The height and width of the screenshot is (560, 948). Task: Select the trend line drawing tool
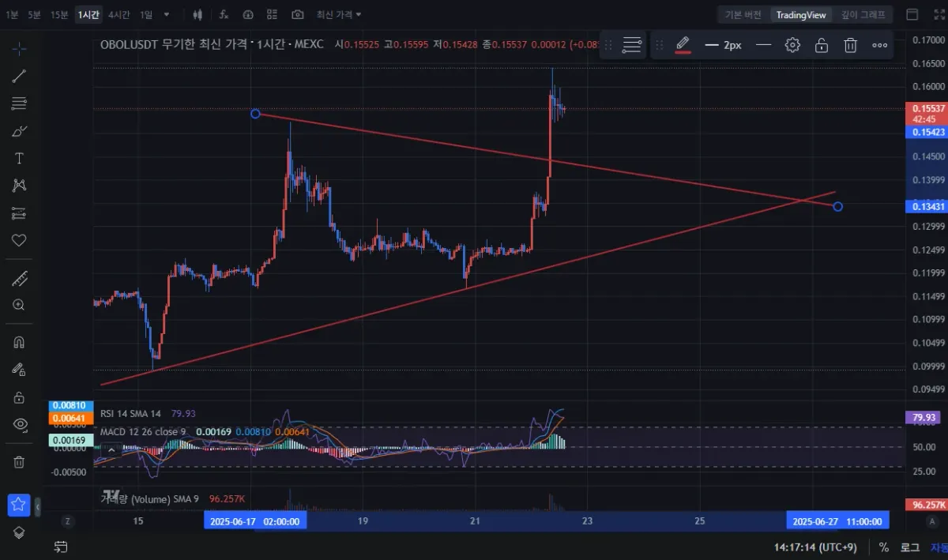(19, 76)
